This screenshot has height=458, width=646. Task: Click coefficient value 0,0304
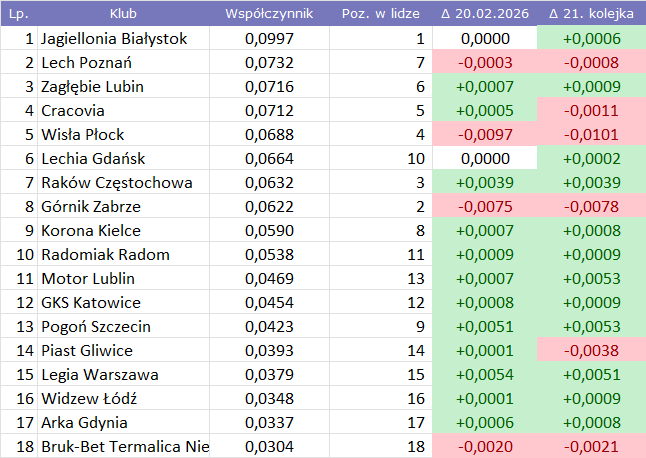pyautogui.click(x=269, y=447)
